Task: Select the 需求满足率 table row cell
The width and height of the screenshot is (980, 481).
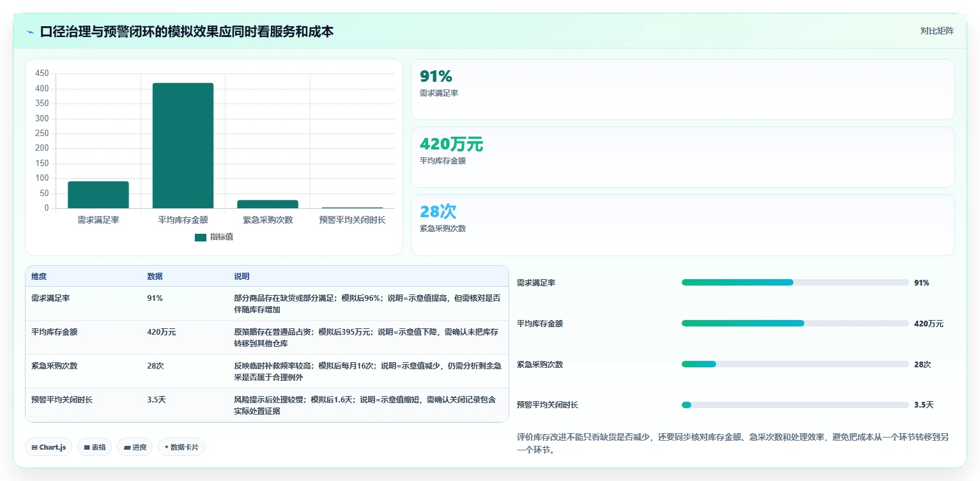Action: click(52, 298)
